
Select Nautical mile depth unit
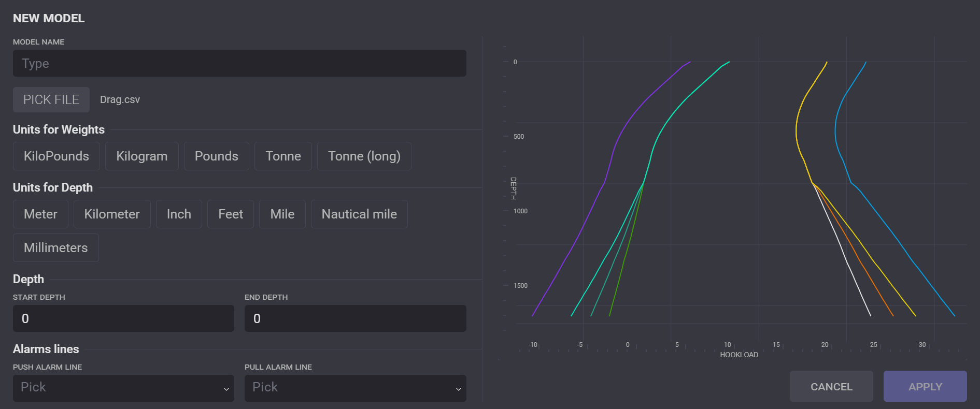pos(359,214)
